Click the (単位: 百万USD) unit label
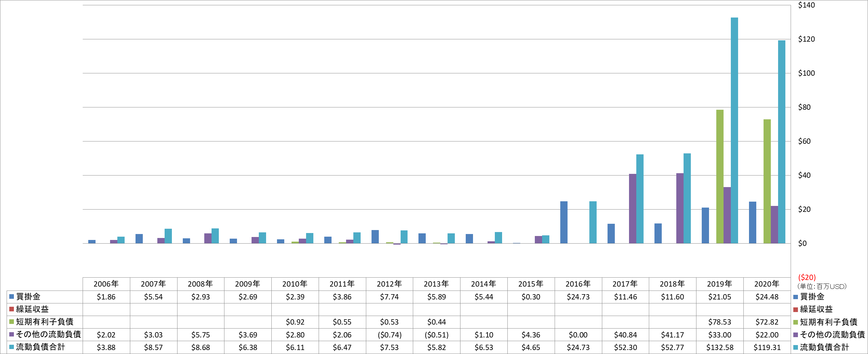 [822, 287]
